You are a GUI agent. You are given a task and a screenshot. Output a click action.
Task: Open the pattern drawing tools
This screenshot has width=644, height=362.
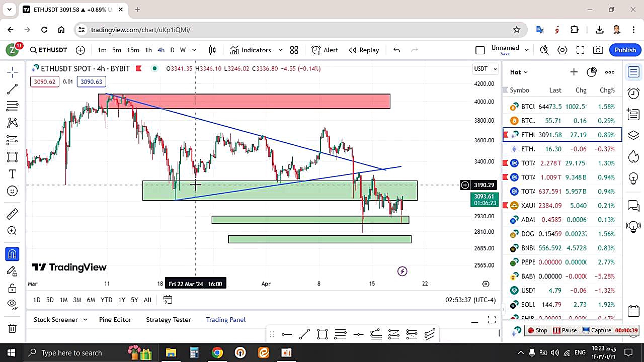click(x=13, y=123)
